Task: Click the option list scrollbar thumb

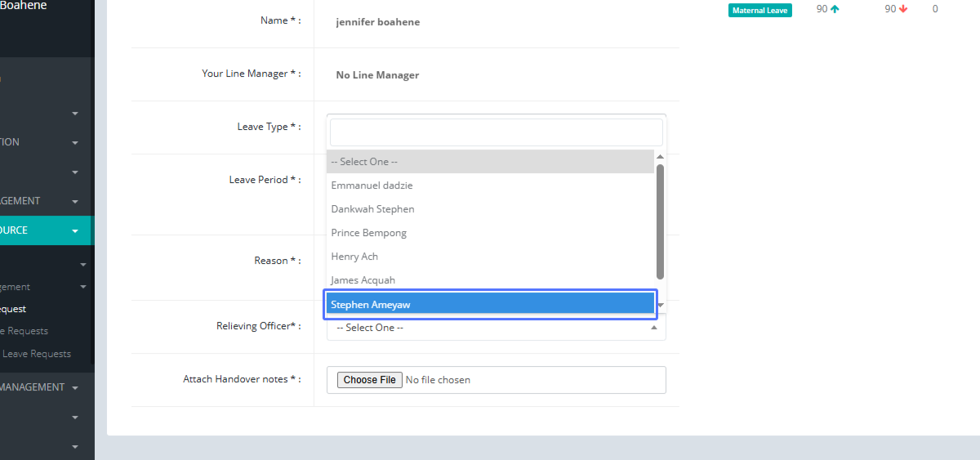Action: click(x=660, y=221)
